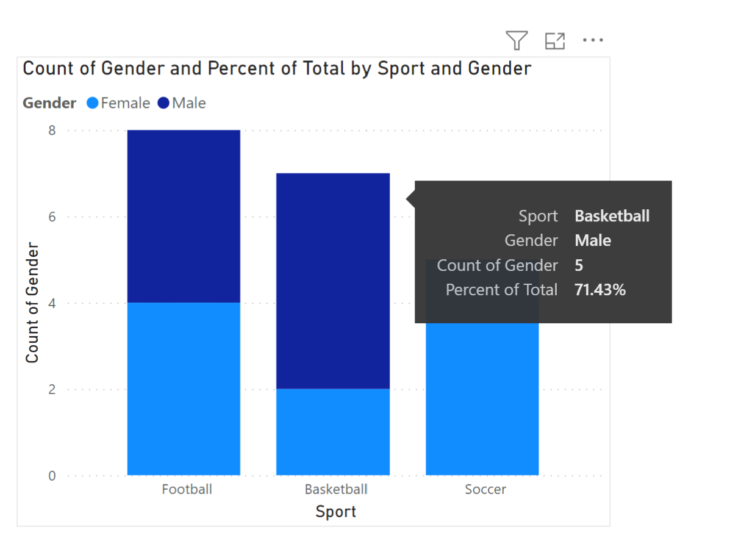730x560 pixels.
Task: Select the Female segment of the Football bar
Action: [184, 389]
